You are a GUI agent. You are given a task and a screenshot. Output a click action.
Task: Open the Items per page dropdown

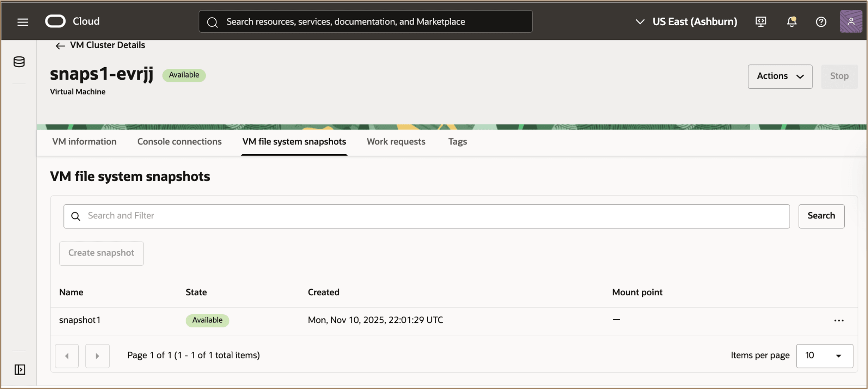(x=824, y=356)
